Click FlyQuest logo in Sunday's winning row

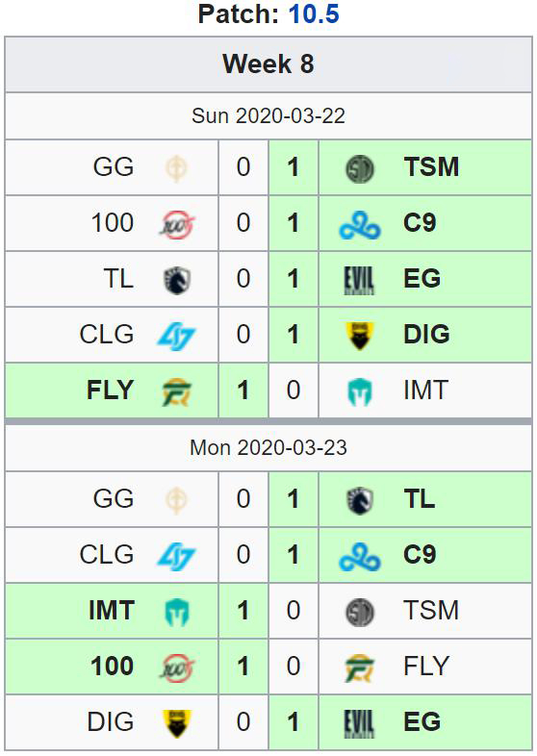176,391
